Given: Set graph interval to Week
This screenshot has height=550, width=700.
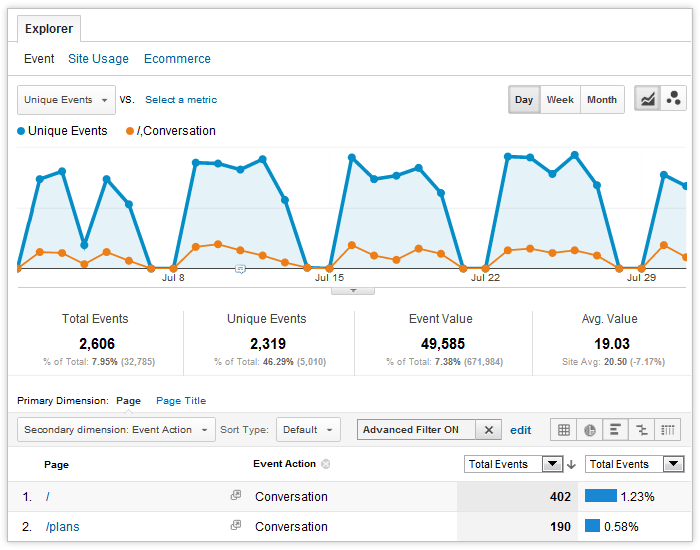Looking at the screenshot, I should 560,100.
